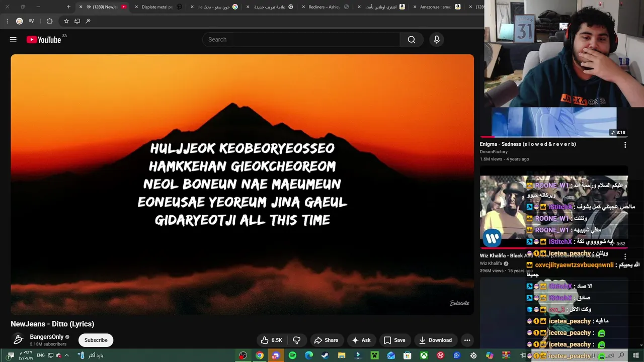Image resolution: width=644 pixels, height=362 pixels.
Task: Open the Chrome profile avatar
Action: pos(19,21)
